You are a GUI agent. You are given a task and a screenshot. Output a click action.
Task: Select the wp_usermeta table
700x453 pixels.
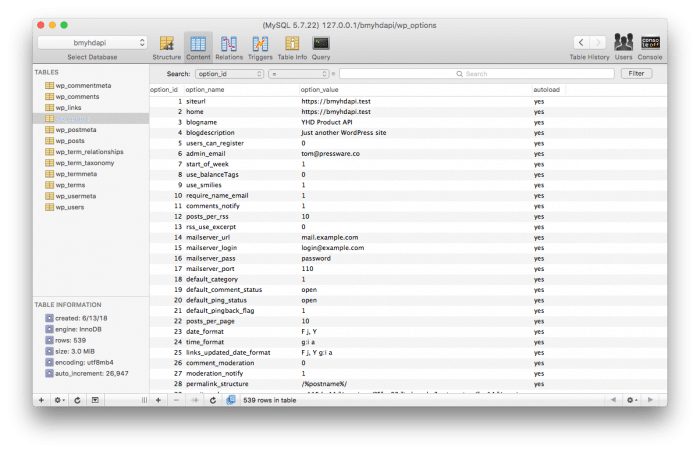tap(75, 196)
